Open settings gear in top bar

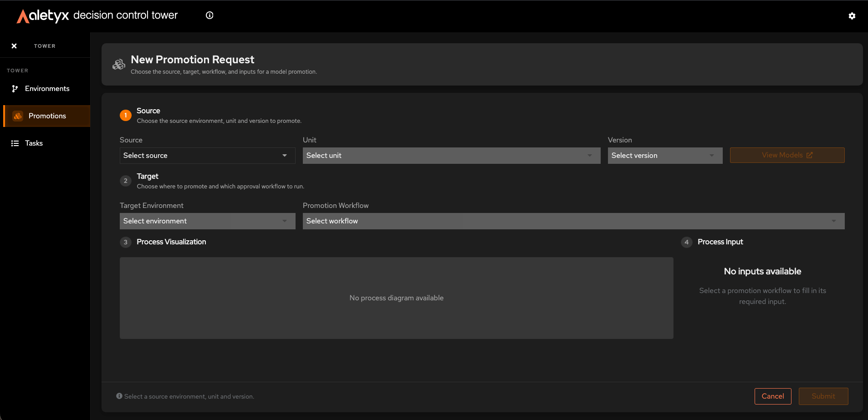coord(852,16)
